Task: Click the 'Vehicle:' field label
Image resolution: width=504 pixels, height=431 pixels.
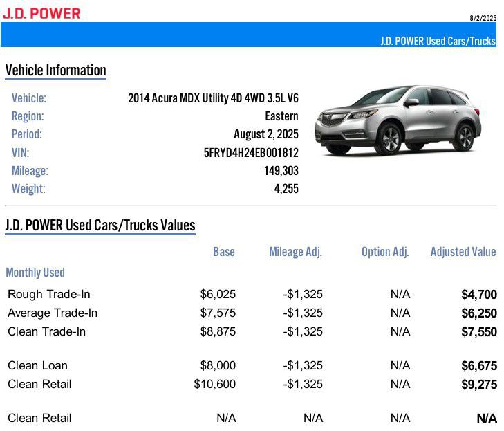Action: 29,98
